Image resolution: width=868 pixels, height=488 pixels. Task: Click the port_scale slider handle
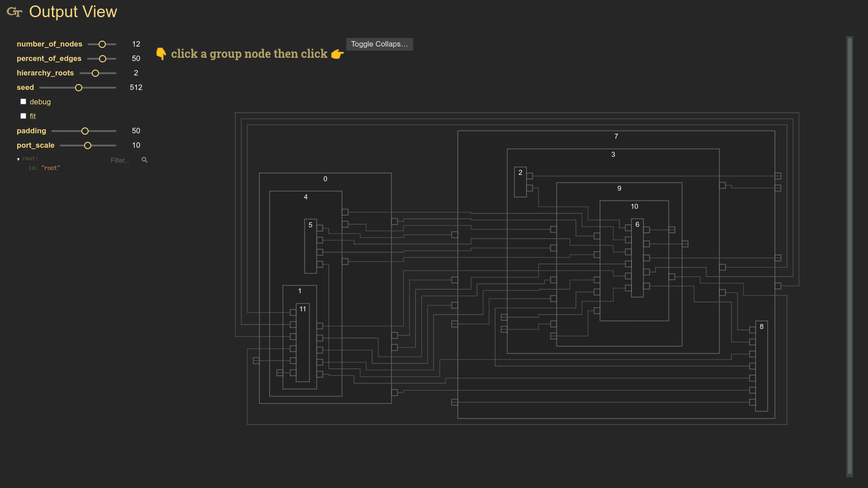(88, 145)
